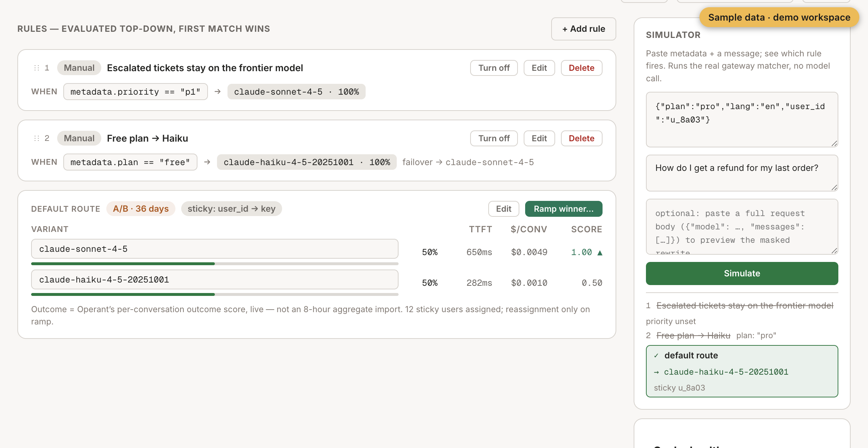
Task: Click the struck-through Escalated tickets simulator result
Action: coord(745,306)
